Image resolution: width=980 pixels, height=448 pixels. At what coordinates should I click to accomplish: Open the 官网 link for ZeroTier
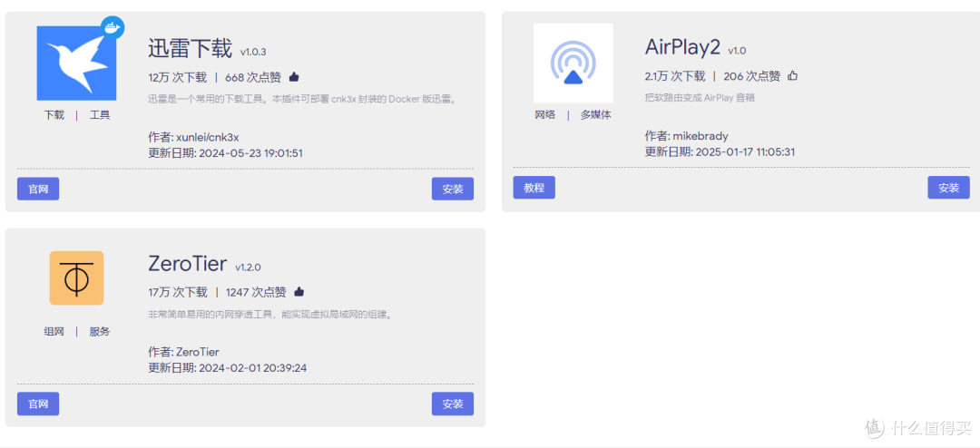tap(38, 404)
